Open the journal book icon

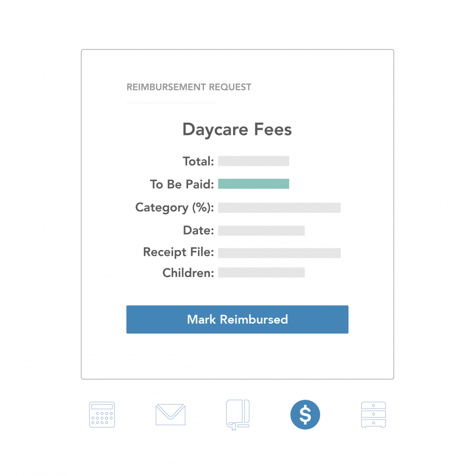[237, 415]
